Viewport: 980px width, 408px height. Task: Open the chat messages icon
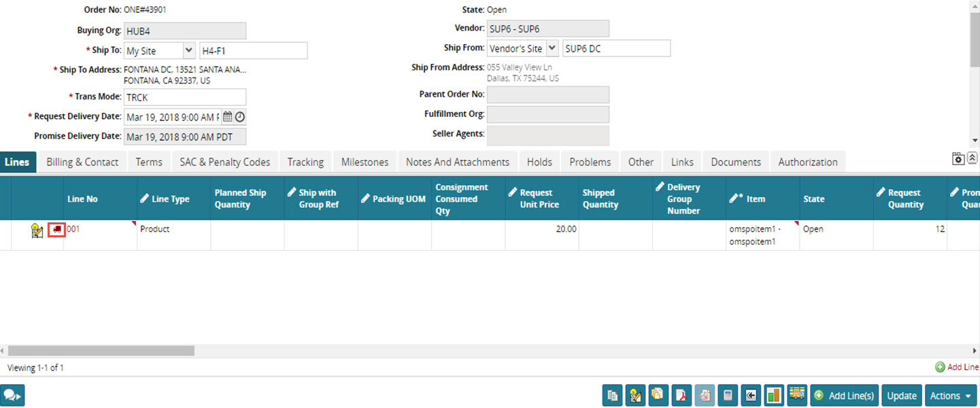12,395
